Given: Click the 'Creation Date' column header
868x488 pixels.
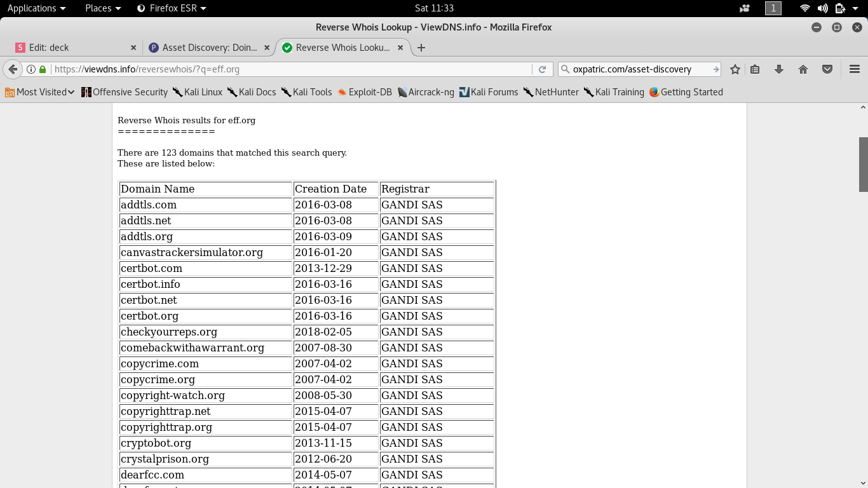Looking at the screenshot, I should click(336, 189).
